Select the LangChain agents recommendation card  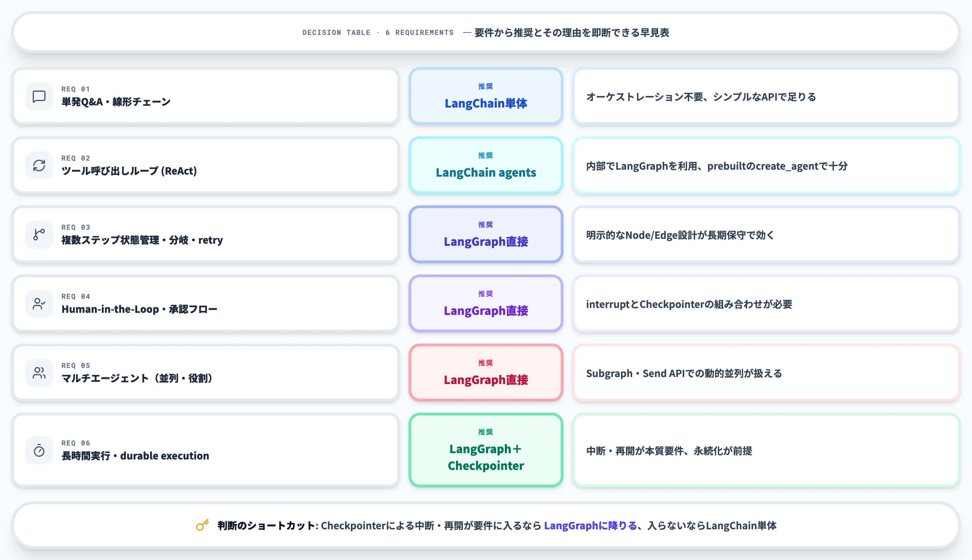coord(486,165)
